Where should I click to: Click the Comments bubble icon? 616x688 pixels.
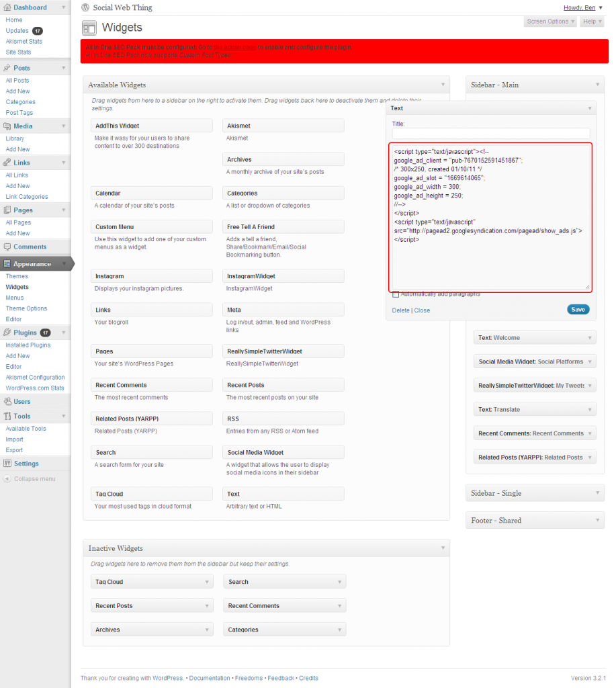7,247
